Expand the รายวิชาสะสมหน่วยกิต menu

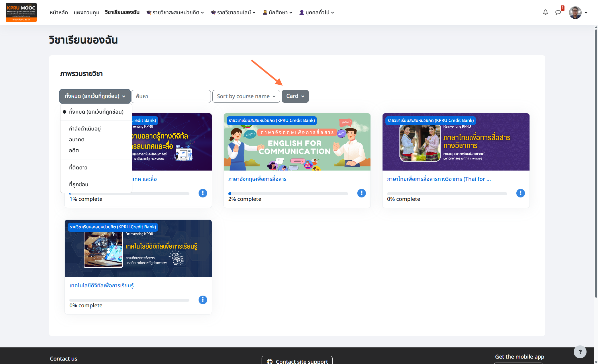pos(175,12)
